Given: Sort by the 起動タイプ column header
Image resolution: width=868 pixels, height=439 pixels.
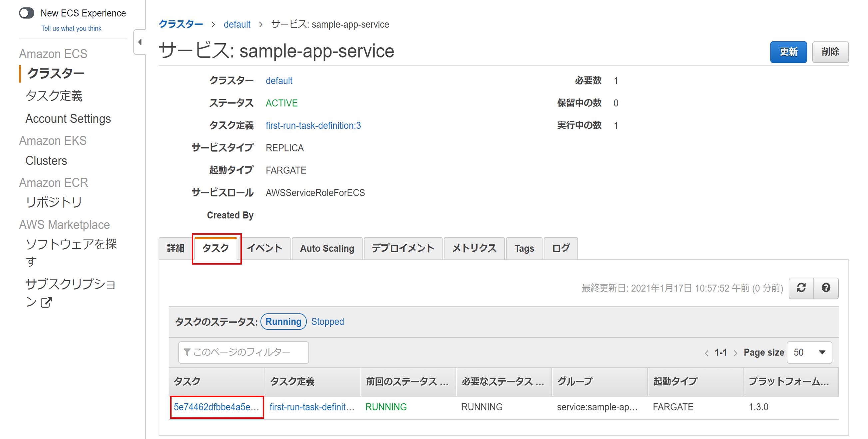Looking at the screenshot, I should [695, 381].
